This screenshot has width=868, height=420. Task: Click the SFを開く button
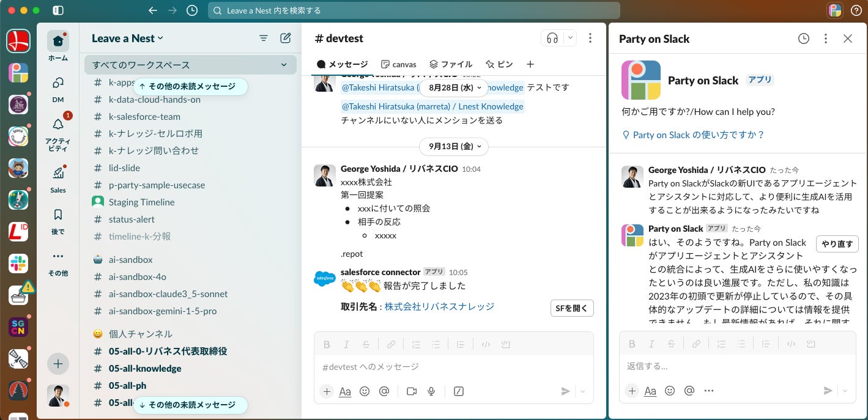572,308
